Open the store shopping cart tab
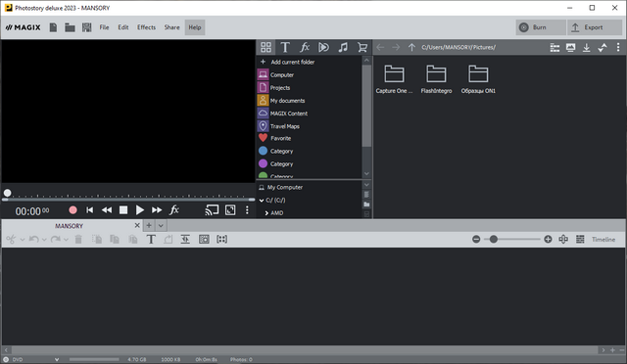Image resolution: width=627 pixels, height=364 pixels. [362, 47]
